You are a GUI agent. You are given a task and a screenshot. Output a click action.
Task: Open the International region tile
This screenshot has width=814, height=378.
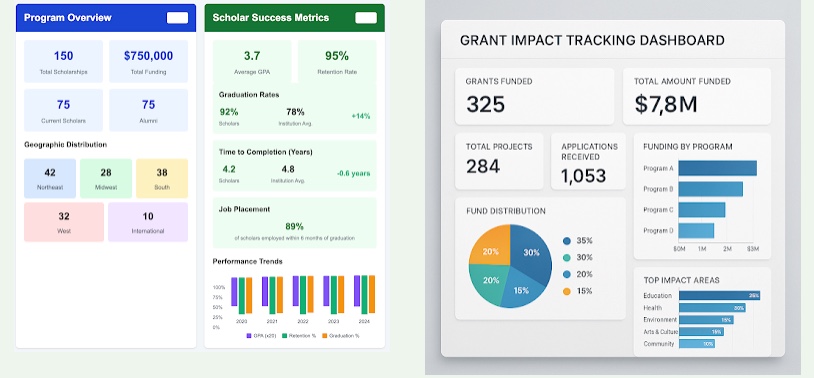point(148,222)
